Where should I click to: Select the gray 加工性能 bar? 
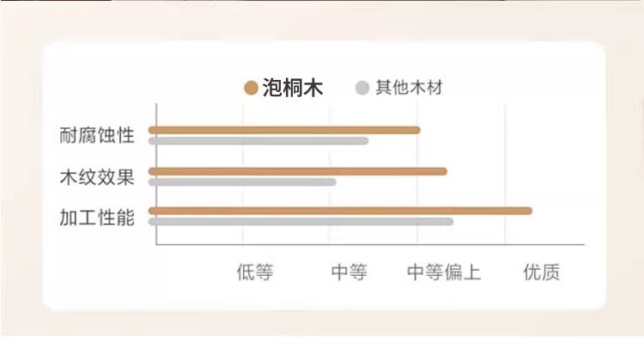point(301,221)
